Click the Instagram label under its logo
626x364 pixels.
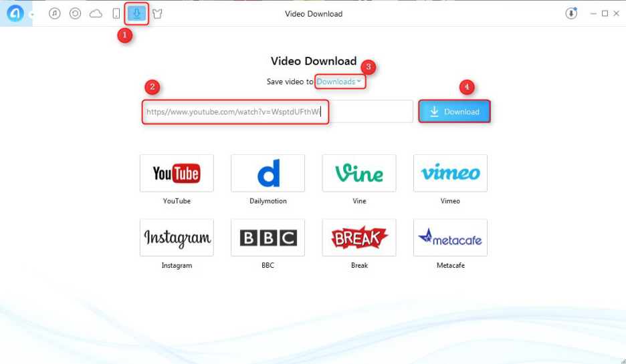click(177, 265)
